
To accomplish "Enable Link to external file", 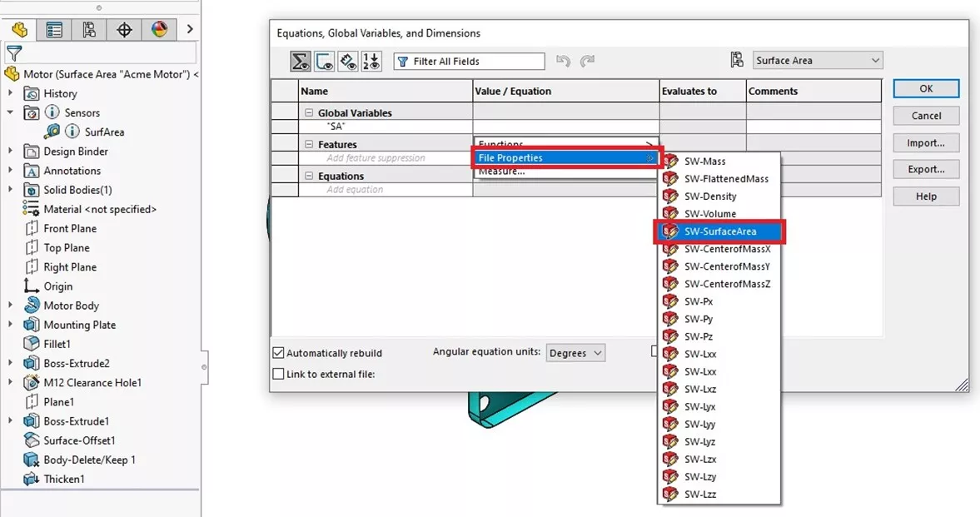I will 278,373.
